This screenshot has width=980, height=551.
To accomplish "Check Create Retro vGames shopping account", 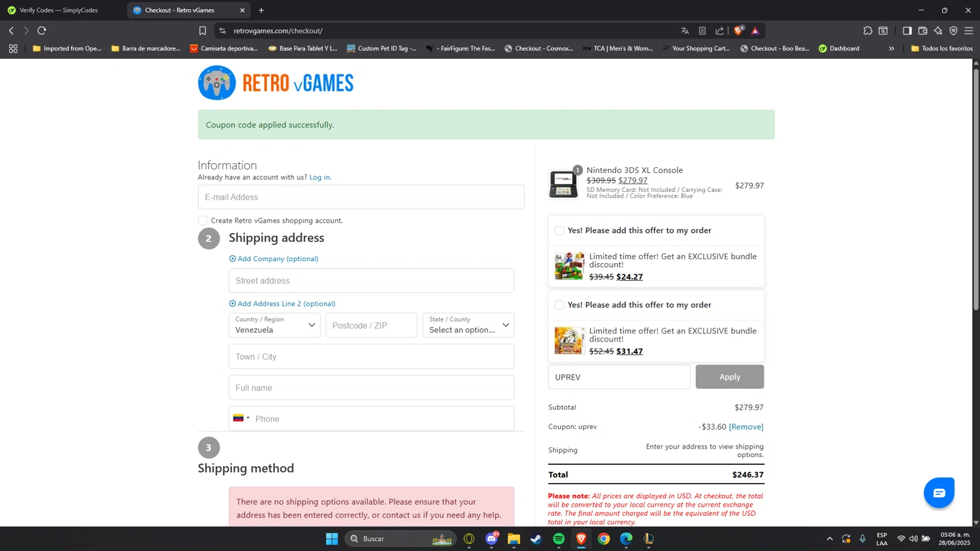I will (203, 221).
